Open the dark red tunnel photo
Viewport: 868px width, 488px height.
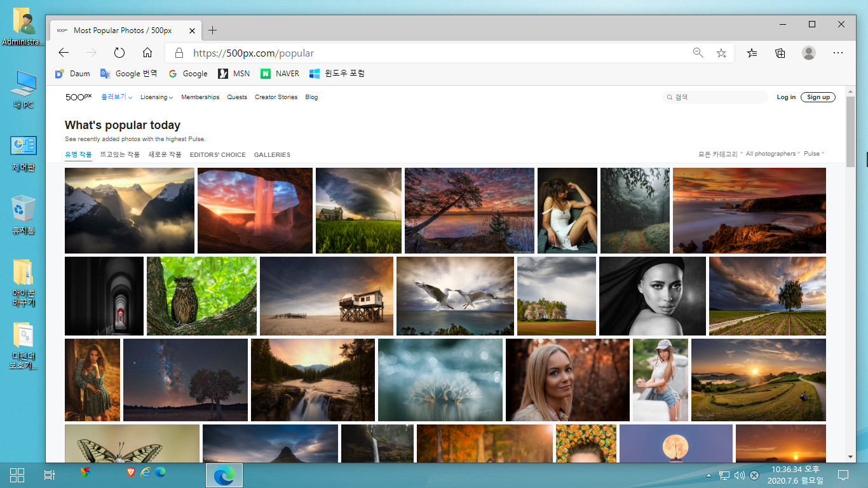(104, 295)
